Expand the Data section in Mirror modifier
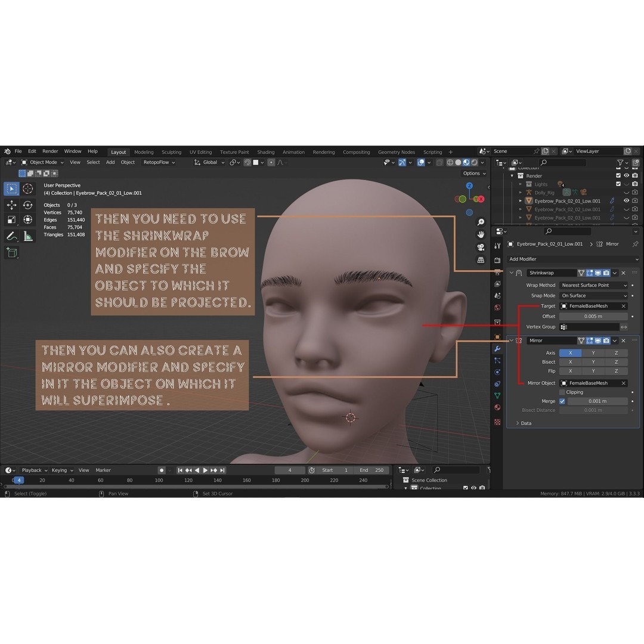Image resolution: width=644 pixels, height=644 pixels. coord(524,423)
